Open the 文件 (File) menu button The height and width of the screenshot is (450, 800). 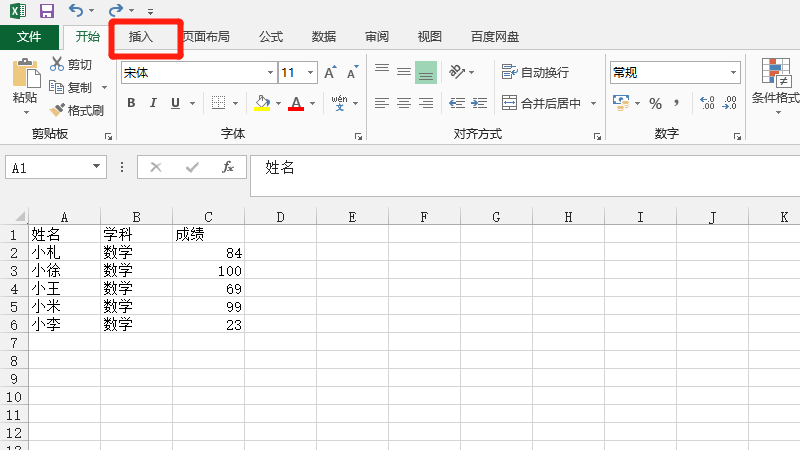[29, 37]
